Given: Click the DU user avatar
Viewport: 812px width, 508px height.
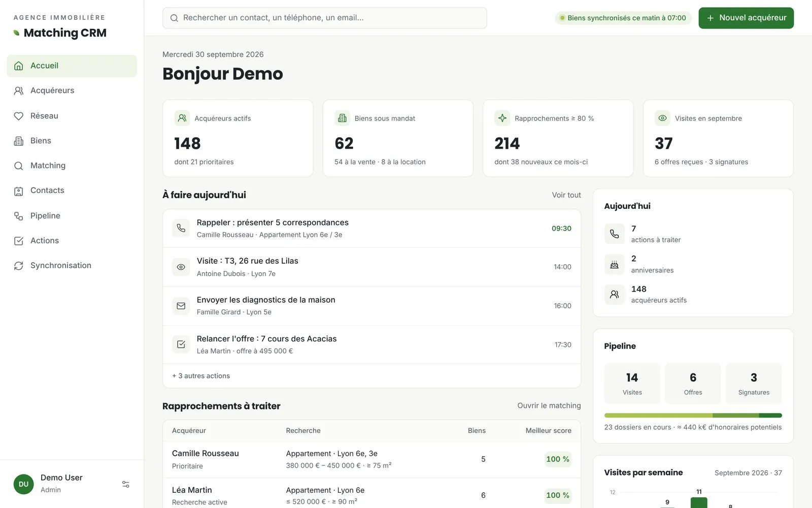Looking at the screenshot, I should (23, 484).
